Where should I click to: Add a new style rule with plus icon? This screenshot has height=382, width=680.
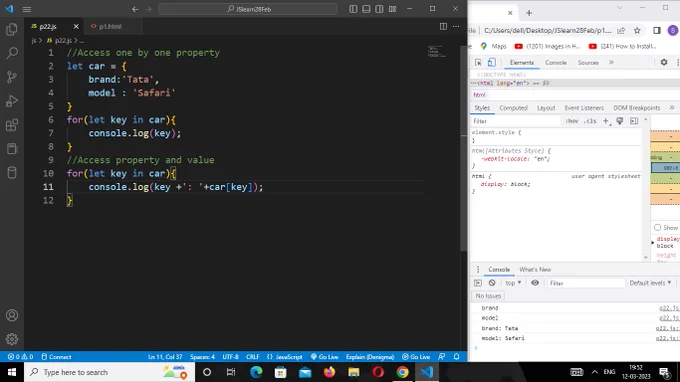(x=606, y=121)
